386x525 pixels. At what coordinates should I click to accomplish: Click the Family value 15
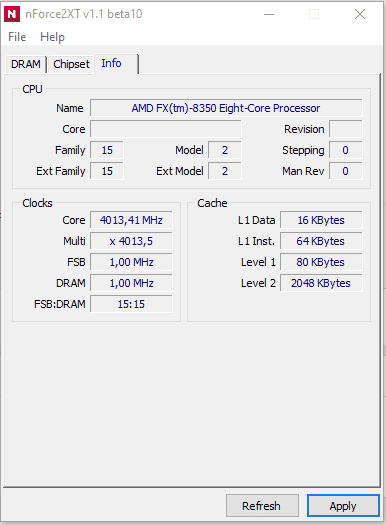[107, 150]
